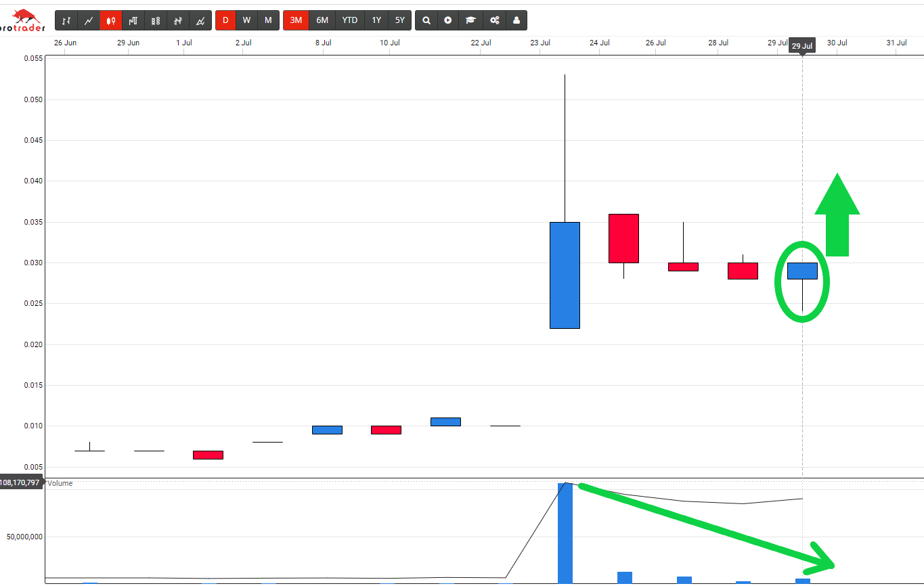Open the education graduation cap icon
The width and height of the screenshot is (924, 586).
[470, 20]
